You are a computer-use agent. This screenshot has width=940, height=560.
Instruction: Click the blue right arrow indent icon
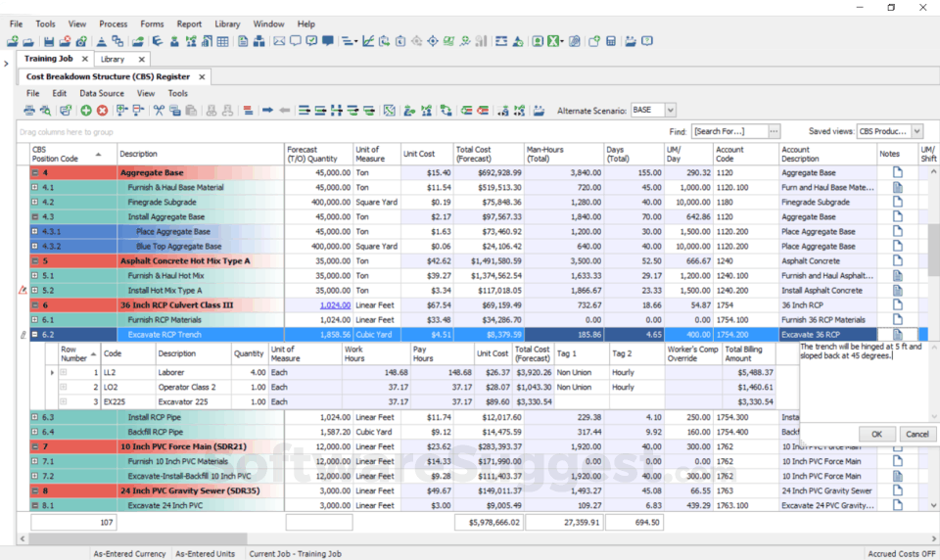pos(267,111)
